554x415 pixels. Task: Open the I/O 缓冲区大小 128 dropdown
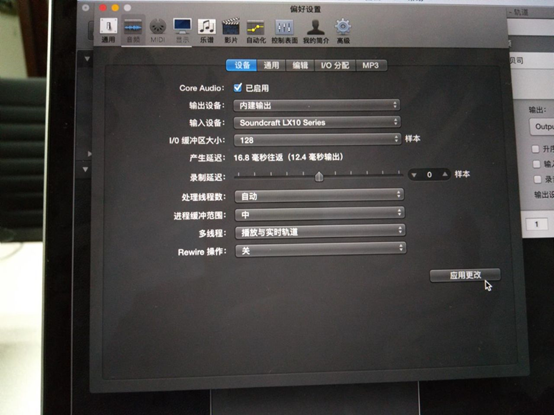click(x=317, y=140)
